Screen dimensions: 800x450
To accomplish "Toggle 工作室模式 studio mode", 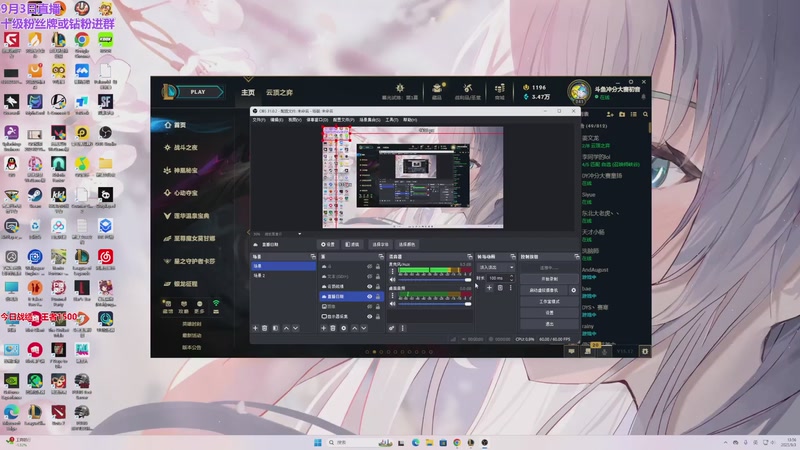I will tap(549, 302).
